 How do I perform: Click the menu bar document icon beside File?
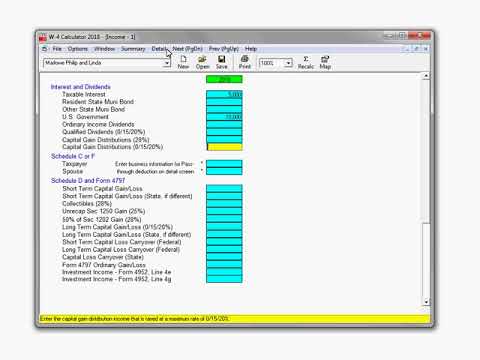[45, 49]
